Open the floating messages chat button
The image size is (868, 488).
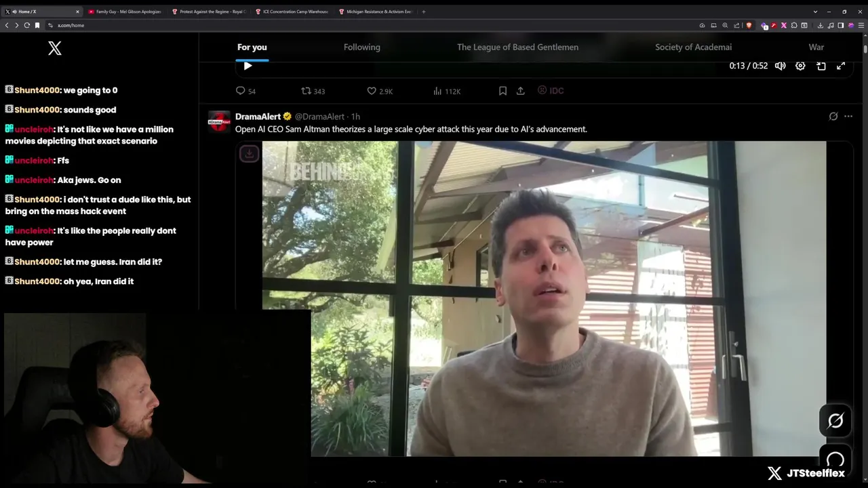tap(835, 459)
